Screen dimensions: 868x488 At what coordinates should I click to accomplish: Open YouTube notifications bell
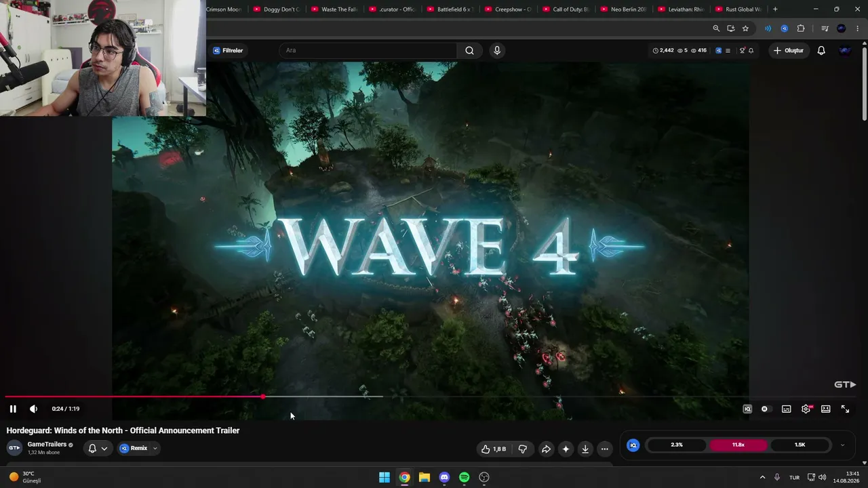[x=821, y=50]
